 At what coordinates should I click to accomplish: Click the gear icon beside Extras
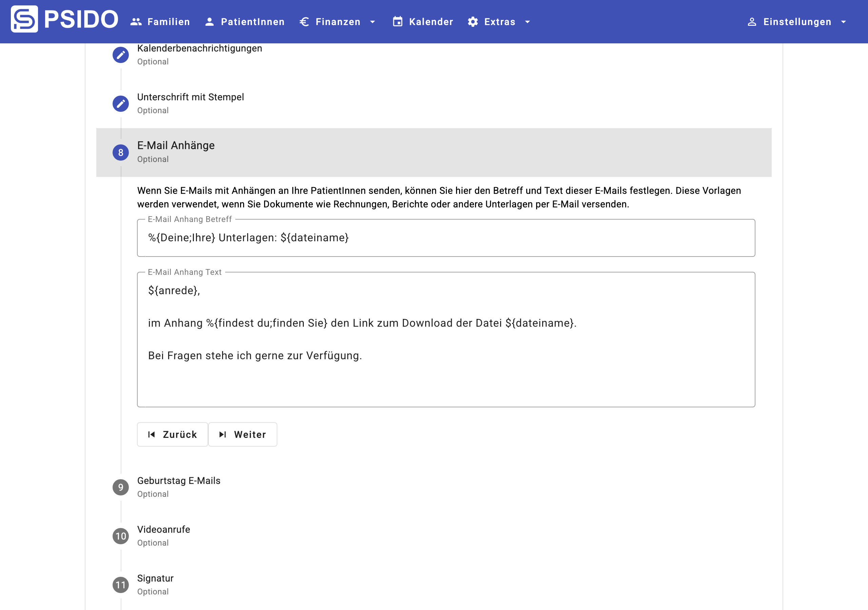click(x=472, y=22)
